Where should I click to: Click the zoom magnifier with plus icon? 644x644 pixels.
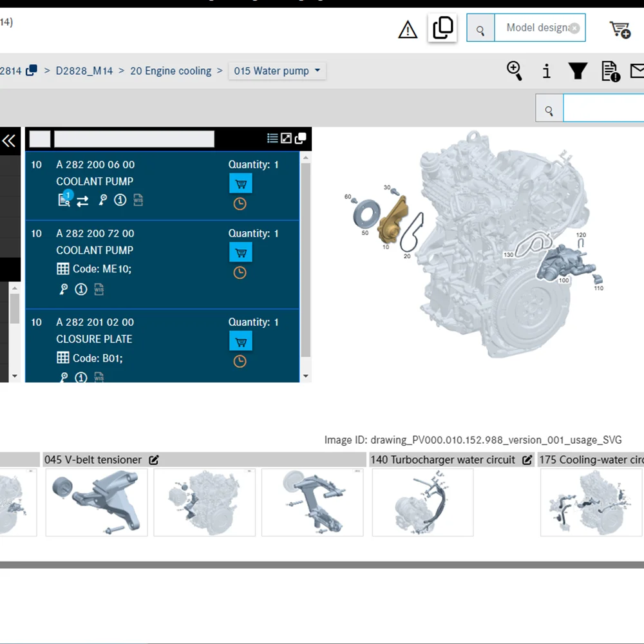pos(514,71)
